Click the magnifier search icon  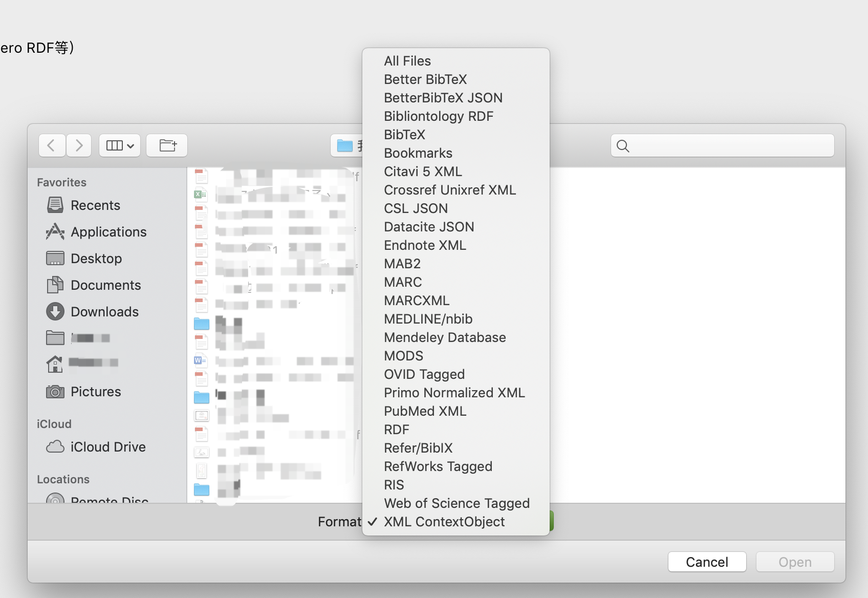[x=623, y=146]
